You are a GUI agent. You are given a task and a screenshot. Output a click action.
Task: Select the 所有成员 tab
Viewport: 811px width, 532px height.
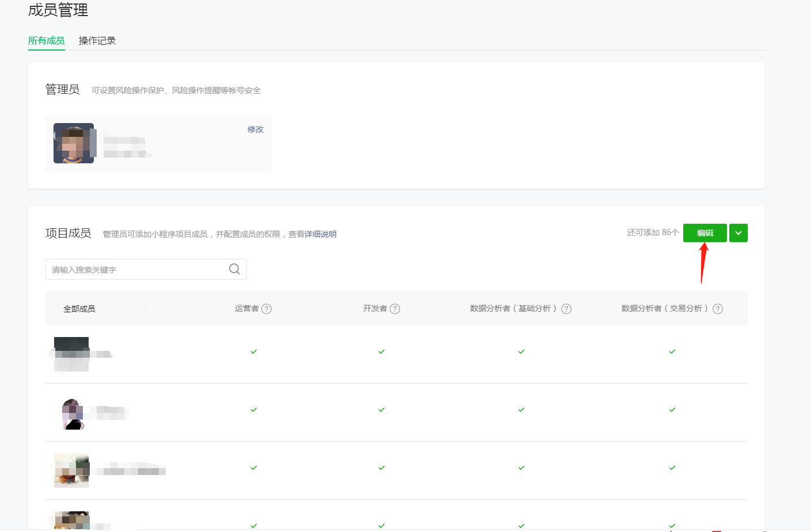[47, 41]
